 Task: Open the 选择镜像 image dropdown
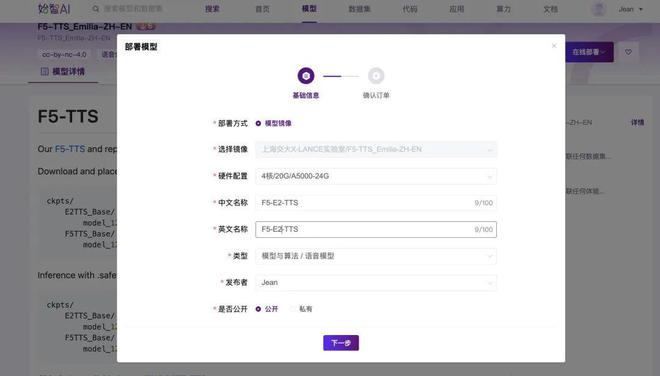pos(376,149)
